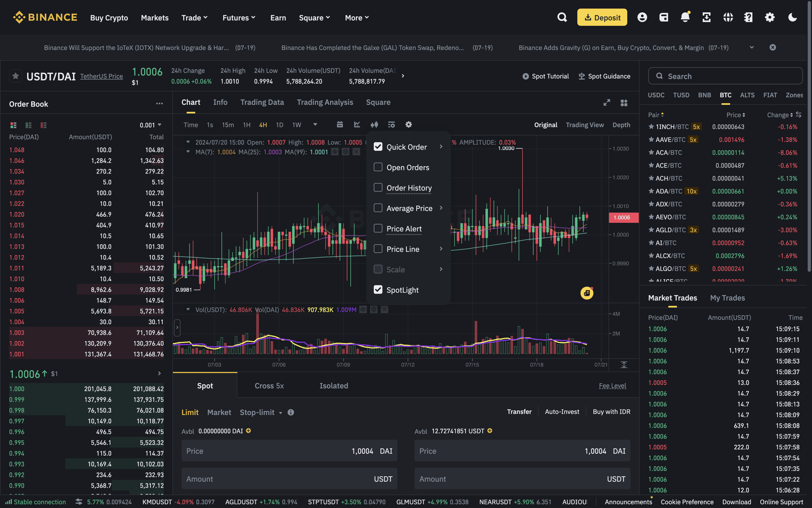Select the 1D chart interval
This screenshot has width=812, height=508.
click(x=280, y=125)
